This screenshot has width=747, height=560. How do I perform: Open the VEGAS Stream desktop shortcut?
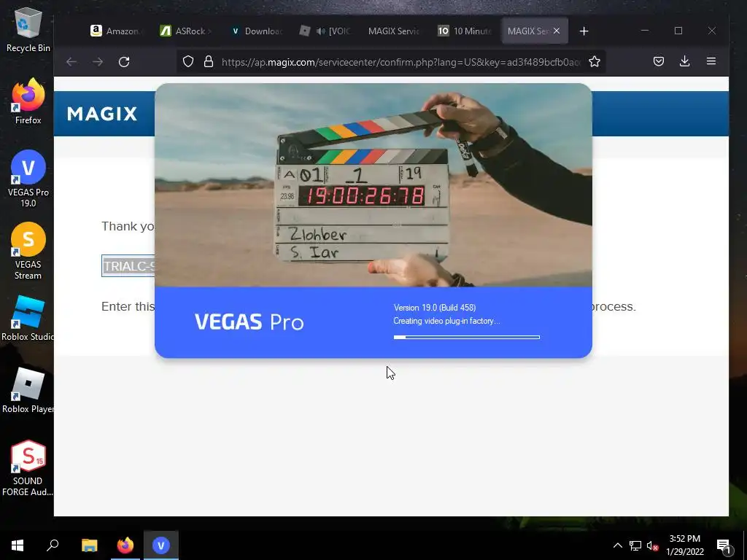(28, 251)
